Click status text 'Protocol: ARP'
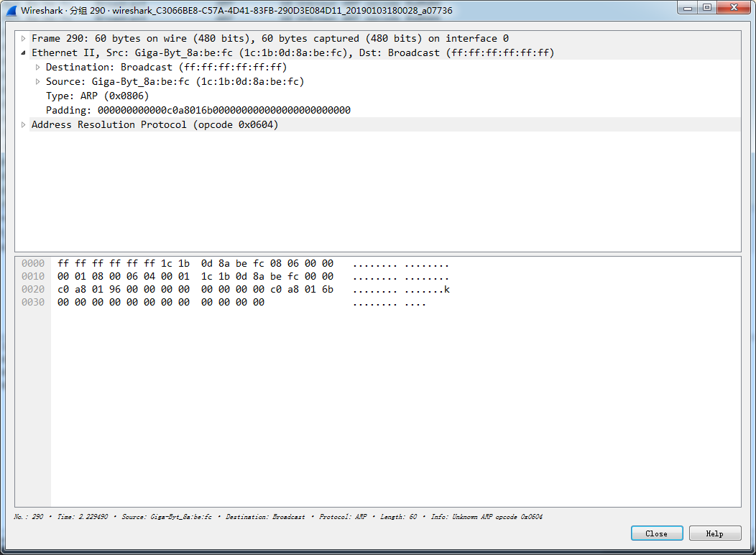The width and height of the screenshot is (756, 555). tap(343, 516)
